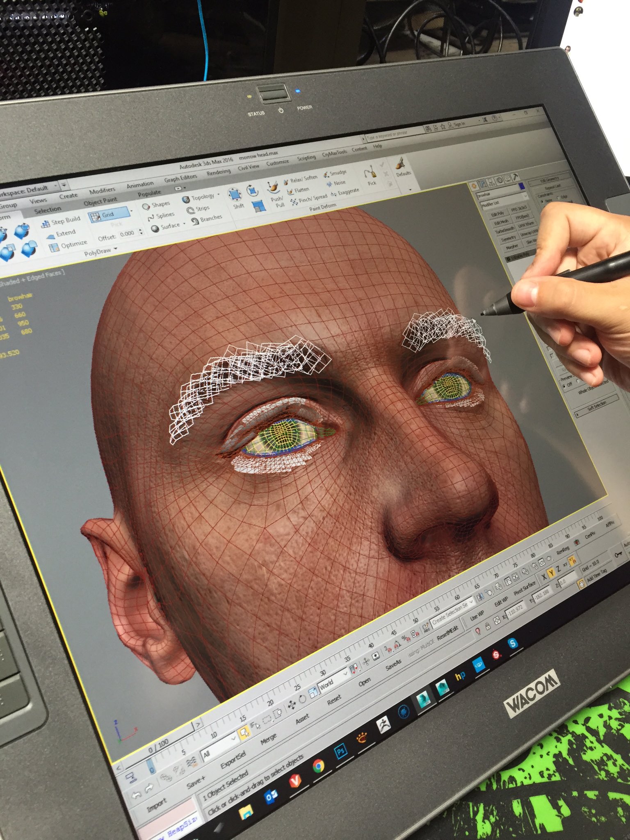The image size is (630, 840).
Task: Switch to the Object Paint ribbon tab
Action: point(100,201)
